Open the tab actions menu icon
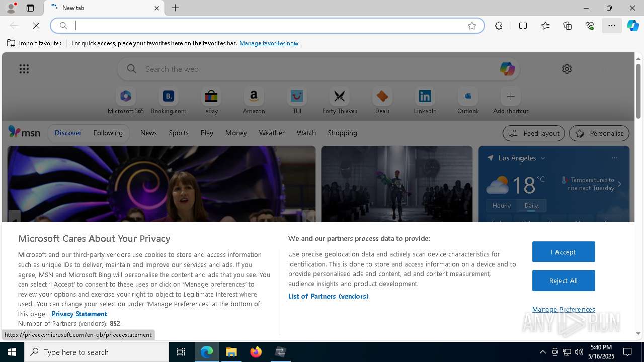Screen dimensions: 644x362 30,8
